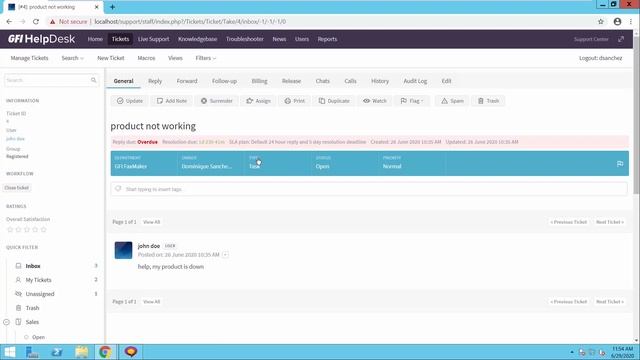This screenshot has width=640, height=360.
Task: Change the ticket Owner field
Action: pos(211,163)
